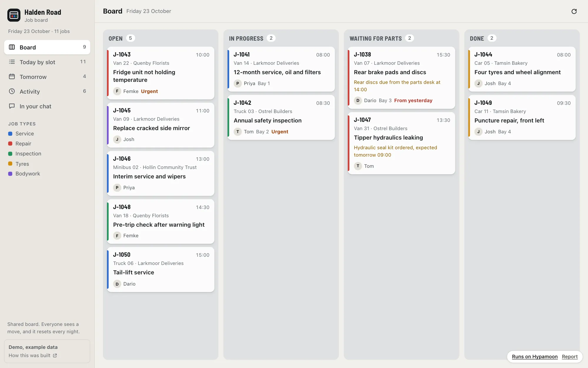Click Priya's avatar on job J-1041

(238, 83)
